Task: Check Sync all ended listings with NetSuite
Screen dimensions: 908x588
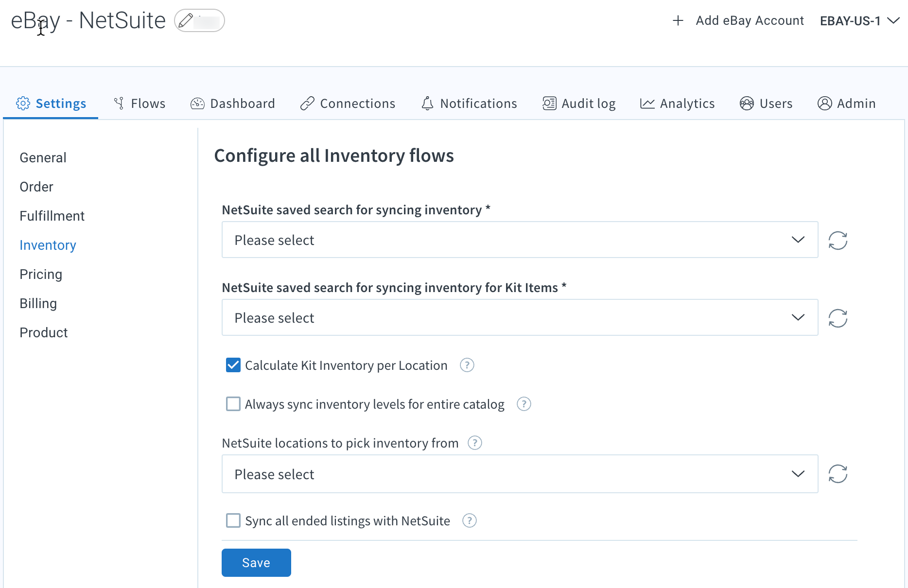Action: tap(233, 520)
